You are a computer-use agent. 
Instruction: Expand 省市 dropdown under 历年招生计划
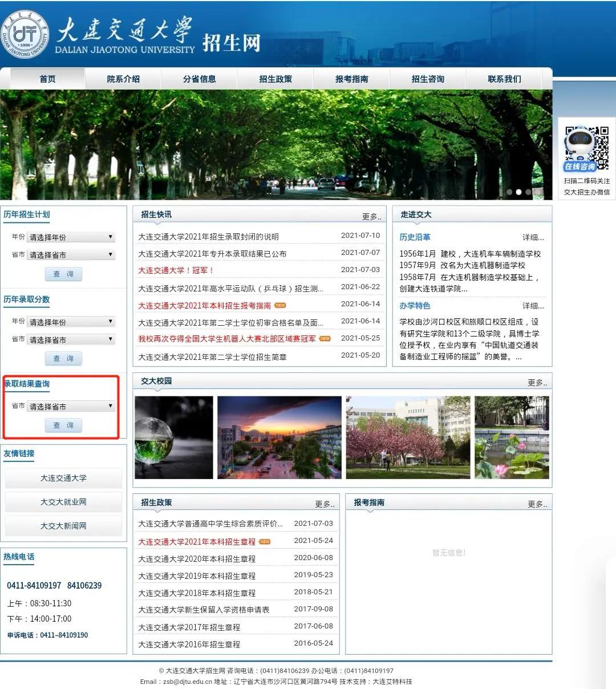pyautogui.click(x=71, y=255)
